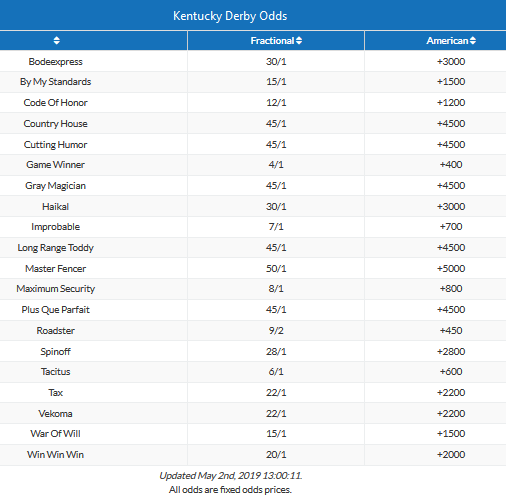Click the Improbable horse name
Screen dimensions: 506x495
(x=55, y=227)
